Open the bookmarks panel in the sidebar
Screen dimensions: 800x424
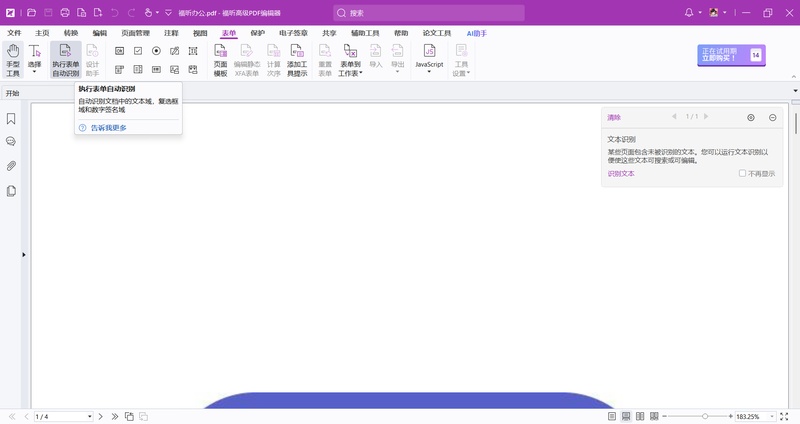11,118
